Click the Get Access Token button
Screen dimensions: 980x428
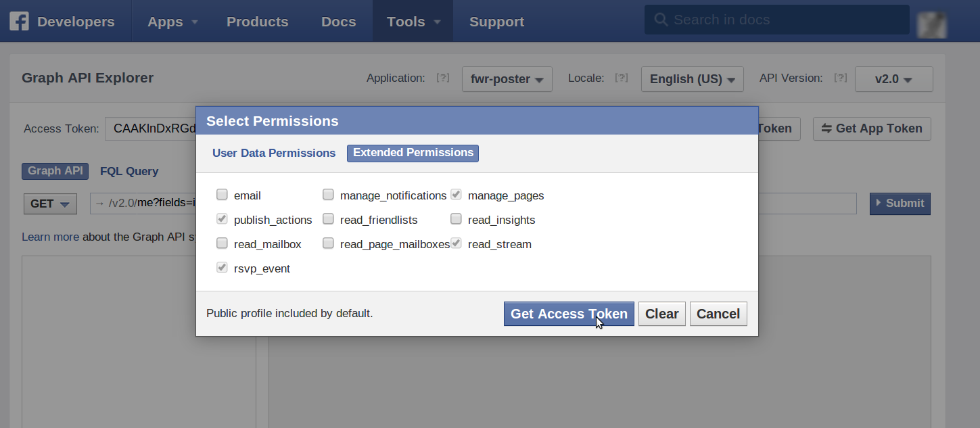569,314
